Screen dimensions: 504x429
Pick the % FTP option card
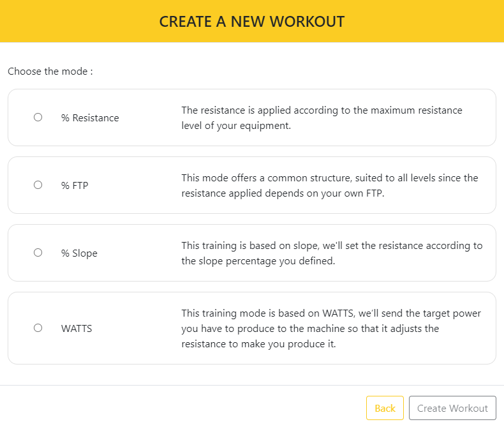pyautogui.click(x=252, y=185)
